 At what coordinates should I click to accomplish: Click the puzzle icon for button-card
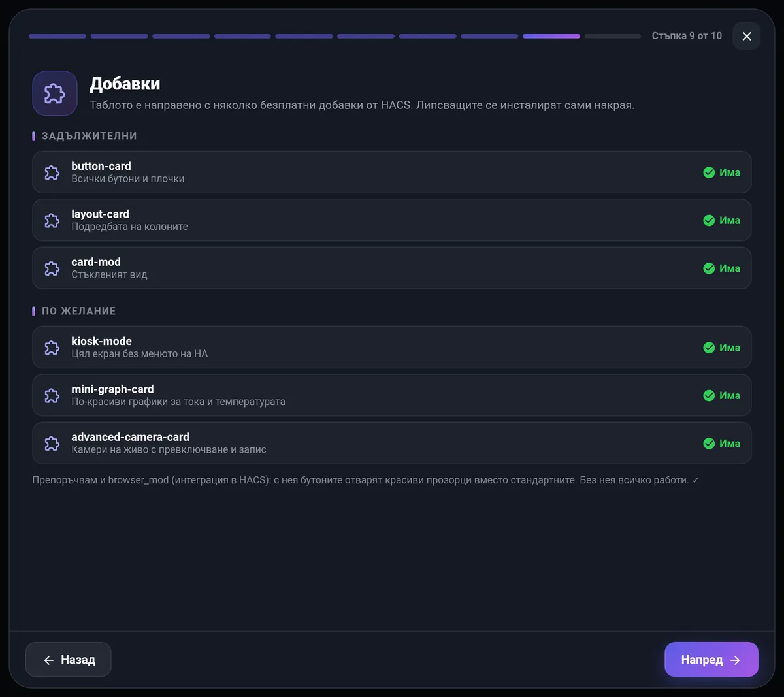[52, 172]
